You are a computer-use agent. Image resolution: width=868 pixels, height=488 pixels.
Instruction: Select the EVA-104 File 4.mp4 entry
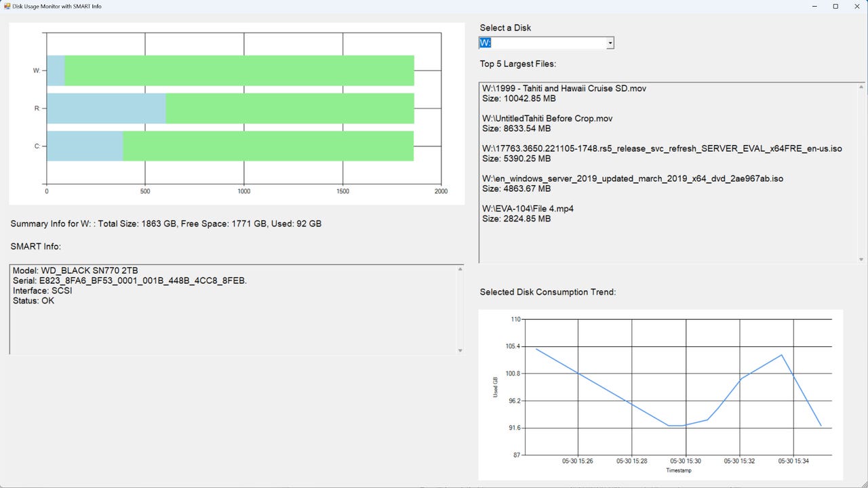point(528,208)
